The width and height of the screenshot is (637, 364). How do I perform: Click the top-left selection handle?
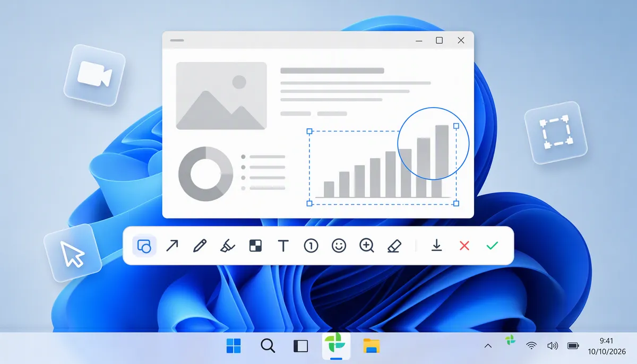coord(309,131)
